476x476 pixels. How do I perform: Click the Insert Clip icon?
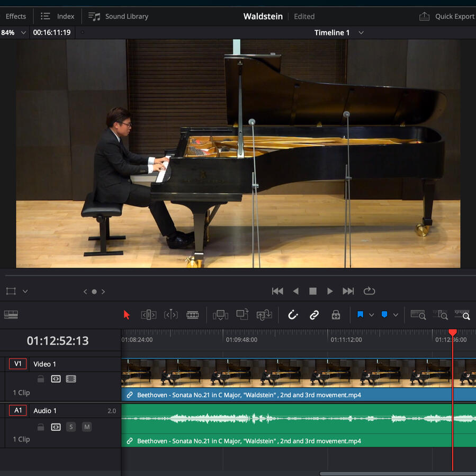(220, 315)
